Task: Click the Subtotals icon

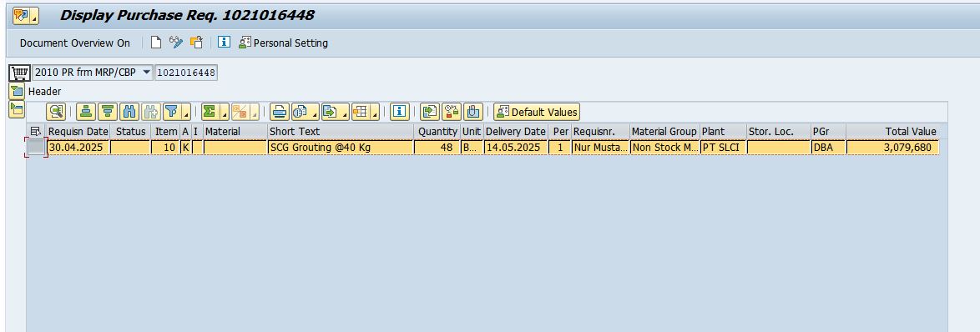Action: click(240, 112)
